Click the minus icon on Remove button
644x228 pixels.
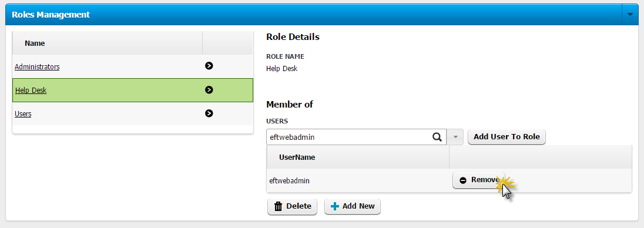coord(463,180)
